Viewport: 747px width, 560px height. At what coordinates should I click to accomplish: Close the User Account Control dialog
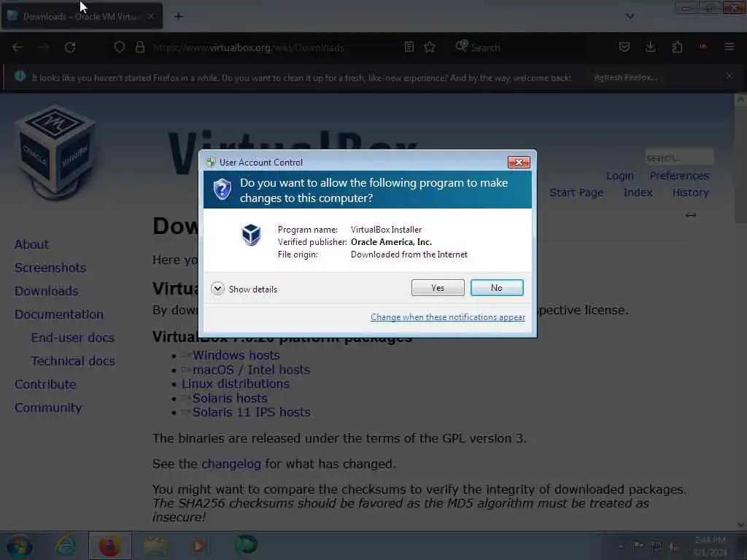(x=519, y=163)
